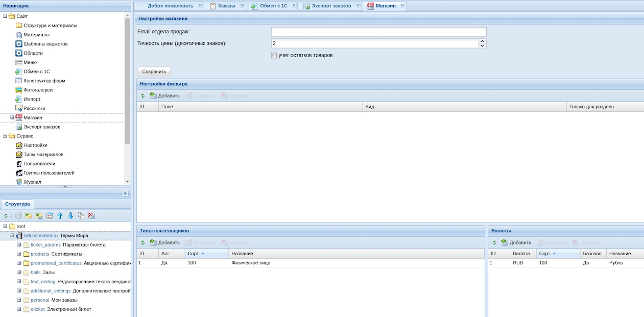Click the refresh icon in Структура toolbar

point(6,216)
